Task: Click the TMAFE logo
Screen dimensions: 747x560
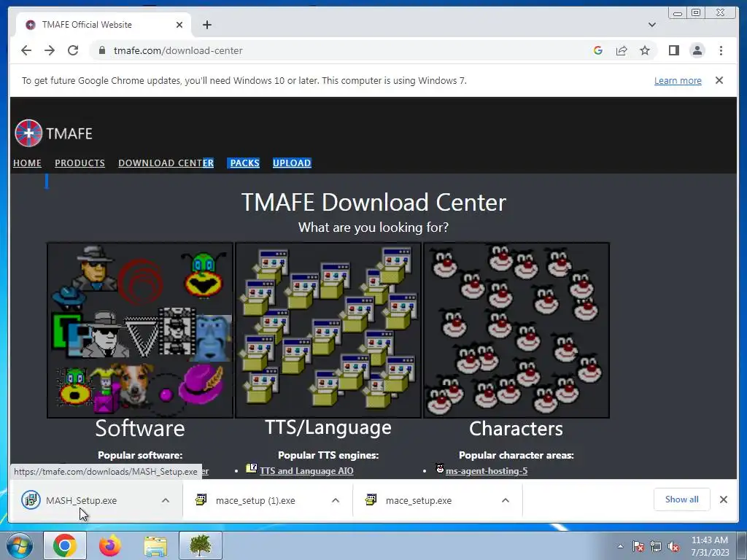Action: tap(53, 133)
